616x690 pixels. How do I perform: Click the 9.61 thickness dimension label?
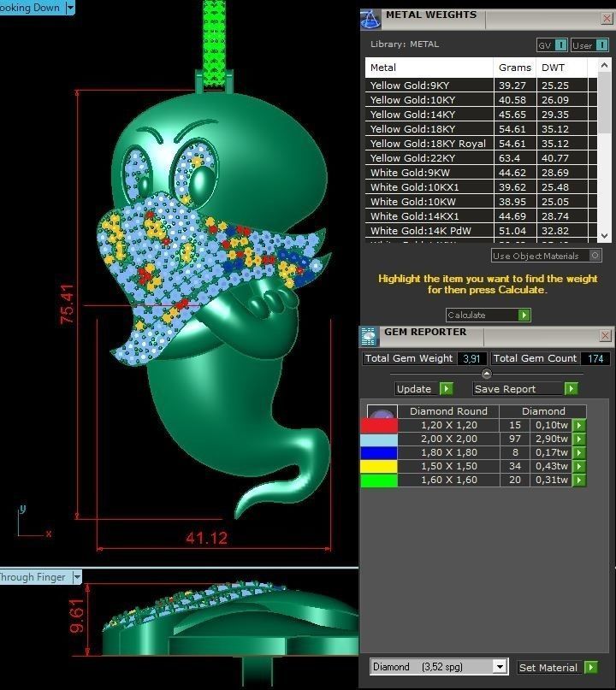pyautogui.click(x=77, y=616)
